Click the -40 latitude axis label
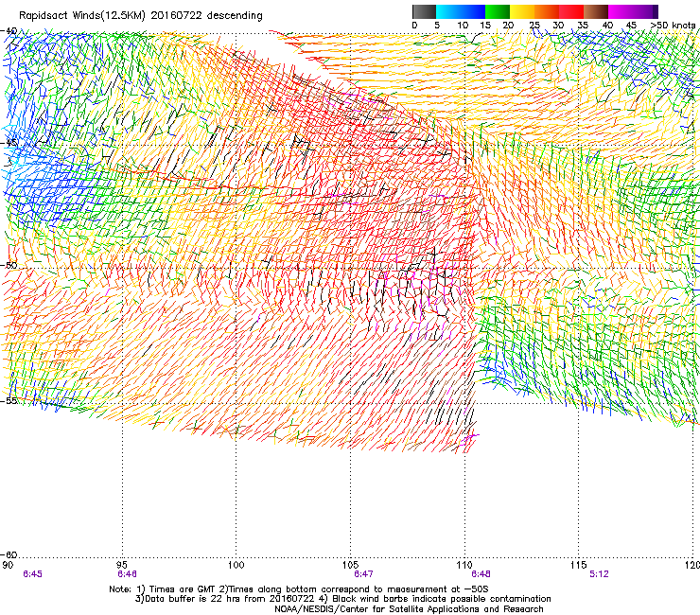The width and height of the screenshot is (700, 615). (9, 31)
